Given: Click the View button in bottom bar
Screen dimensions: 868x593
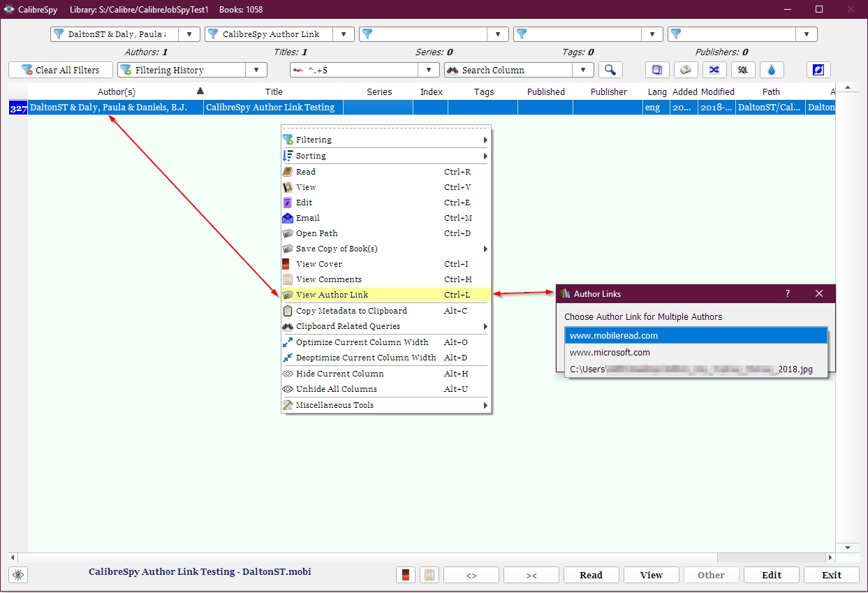Looking at the screenshot, I should point(652,575).
